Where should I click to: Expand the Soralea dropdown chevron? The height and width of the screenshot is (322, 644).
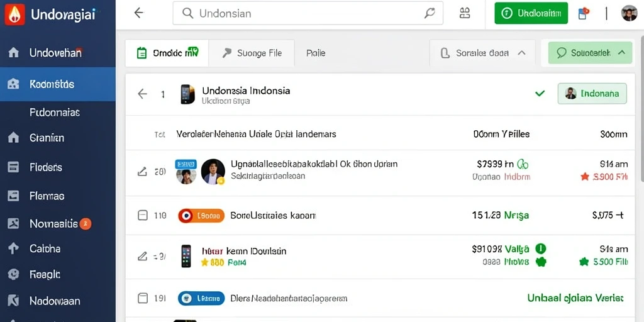[521, 53]
